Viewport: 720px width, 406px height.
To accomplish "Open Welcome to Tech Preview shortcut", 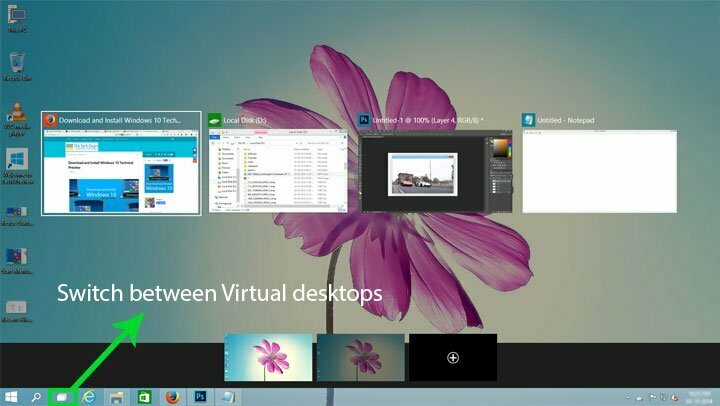I will coord(17,166).
